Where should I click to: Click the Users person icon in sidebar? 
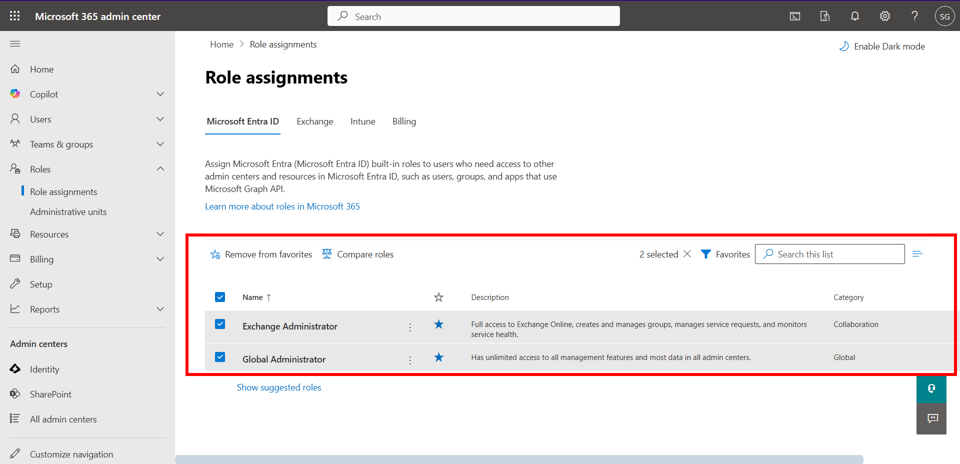pos(15,119)
